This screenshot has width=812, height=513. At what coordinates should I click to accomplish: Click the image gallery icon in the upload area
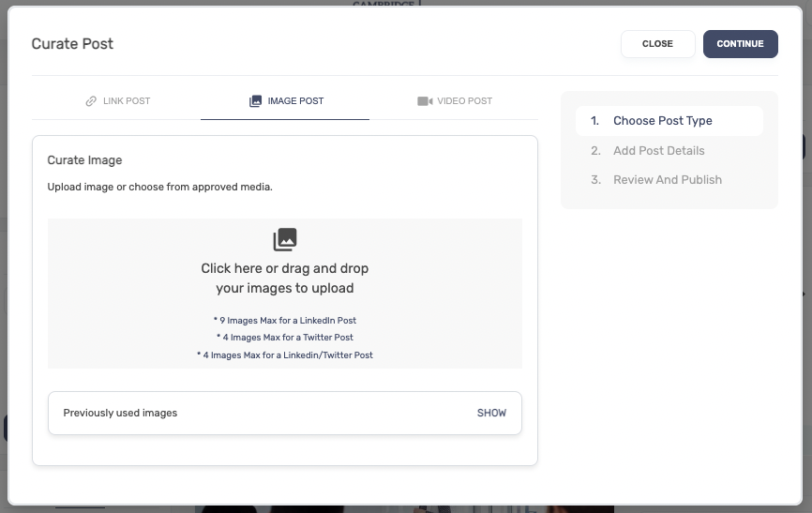pos(285,240)
